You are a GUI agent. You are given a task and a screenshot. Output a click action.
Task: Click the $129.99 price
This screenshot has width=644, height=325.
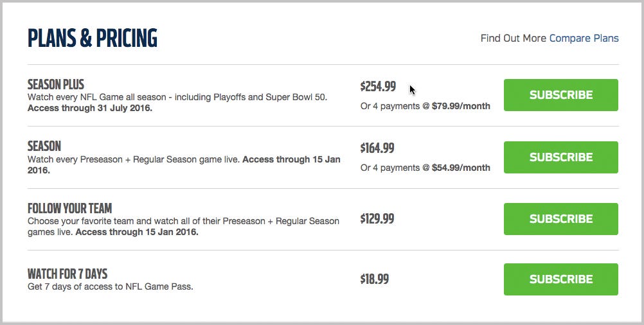point(377,219)
